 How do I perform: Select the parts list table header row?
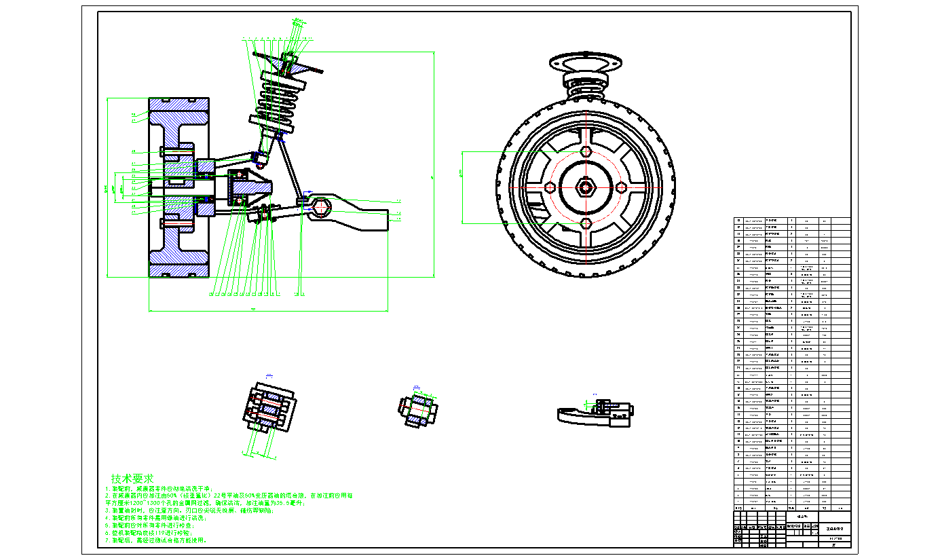tap(791, 508)
